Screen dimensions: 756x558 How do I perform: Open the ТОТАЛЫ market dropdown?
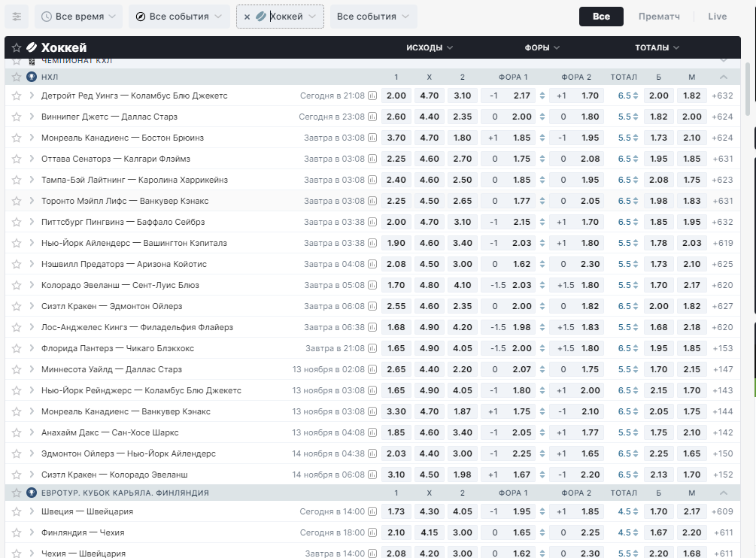(x=657, y=47)
